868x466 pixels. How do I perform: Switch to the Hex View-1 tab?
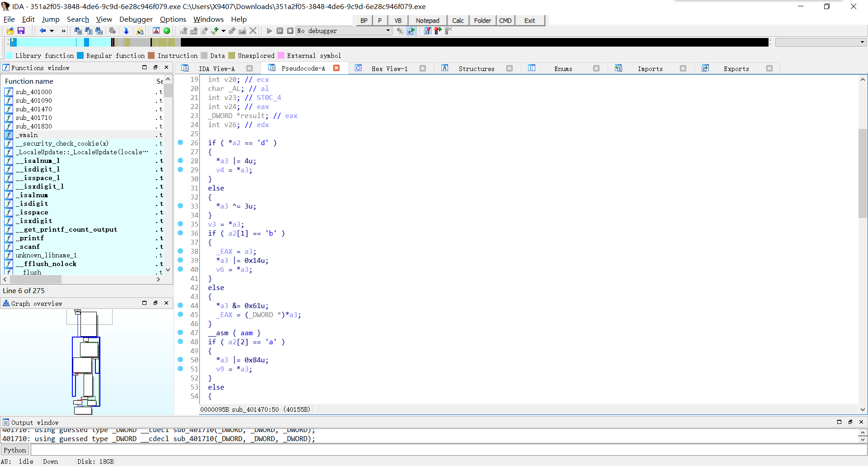pos(390,68)
